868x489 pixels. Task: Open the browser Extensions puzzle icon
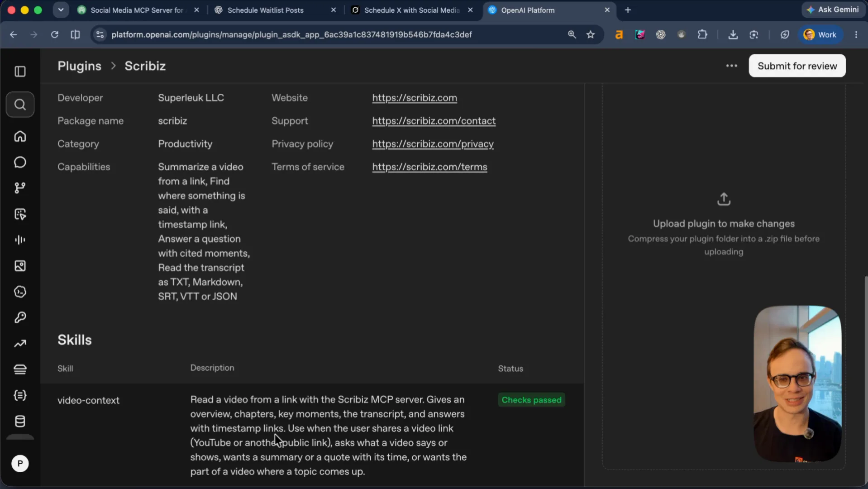pos(702,34)
